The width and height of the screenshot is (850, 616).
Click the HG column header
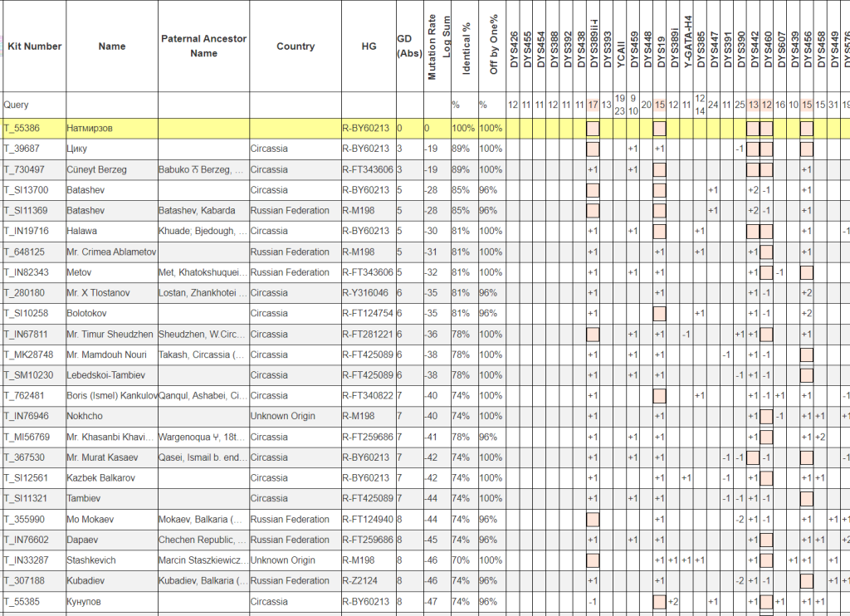[x=369, y=46]
